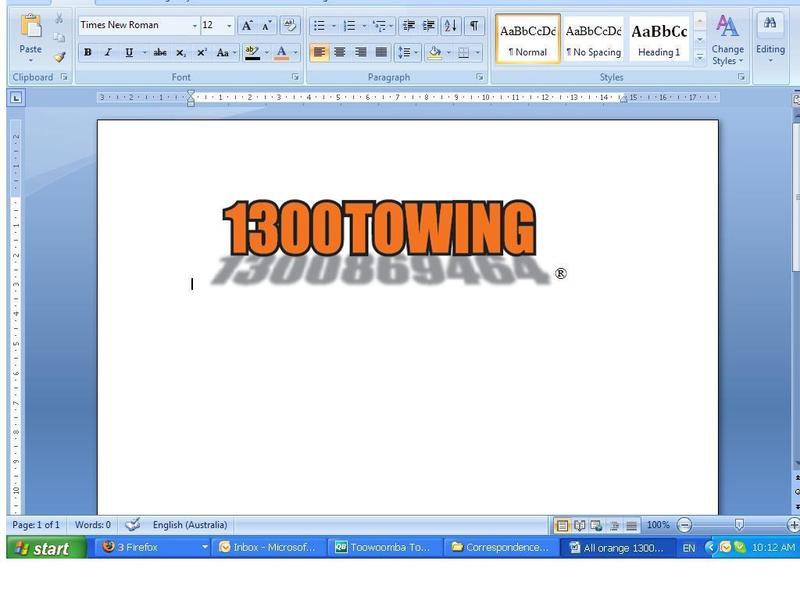Image resolution: width=800 pixels, height=600 pixels.
Task: Switch to Draft view
Action: click(632, 525)
